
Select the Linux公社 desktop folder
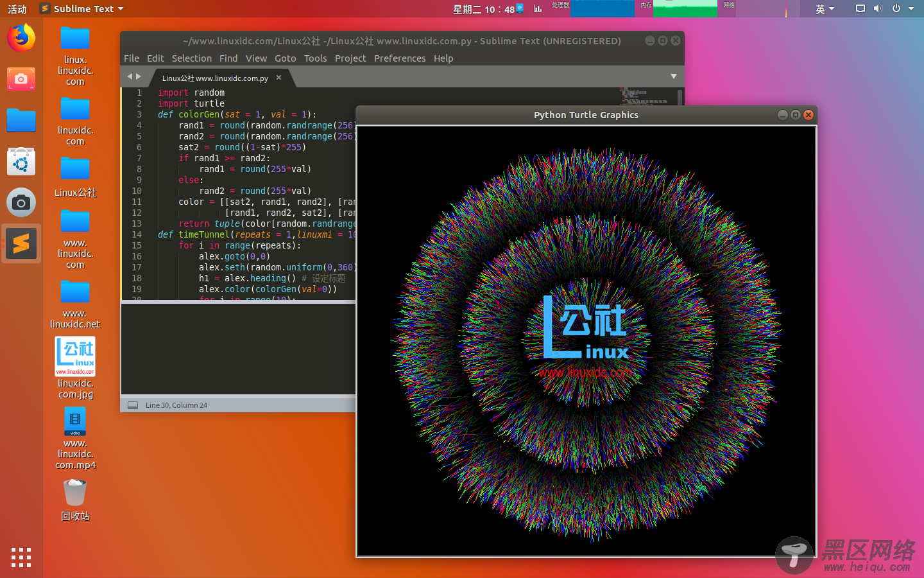pos(75,177)
